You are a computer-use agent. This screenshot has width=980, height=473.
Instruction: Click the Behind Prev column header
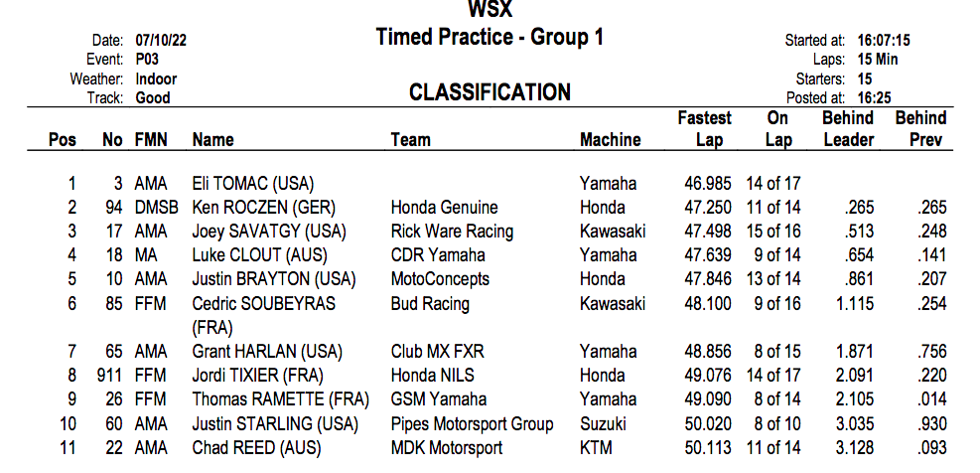click(921, 129)
